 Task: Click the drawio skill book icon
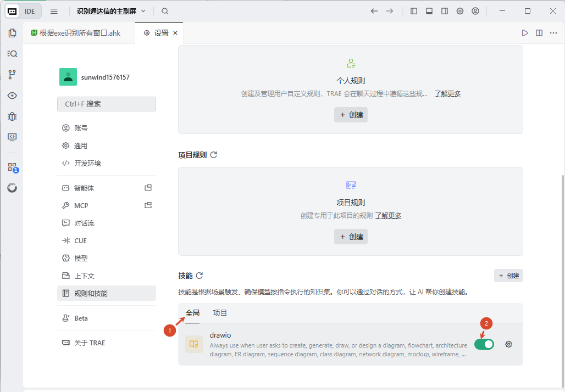tap(194, 344)
